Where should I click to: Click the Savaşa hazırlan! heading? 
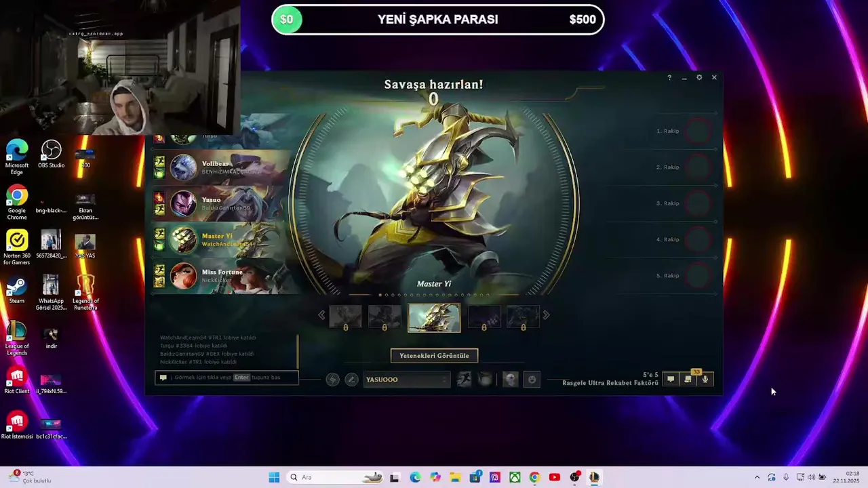pyautogui.click(x=434, y=85)
